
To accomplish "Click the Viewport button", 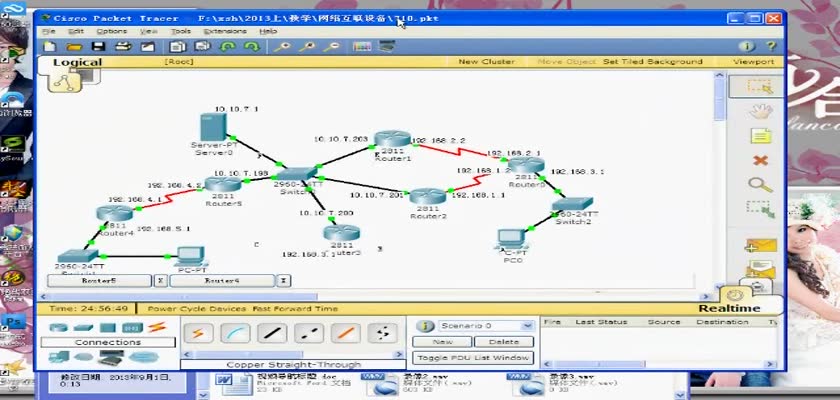I will coord(753,62).
